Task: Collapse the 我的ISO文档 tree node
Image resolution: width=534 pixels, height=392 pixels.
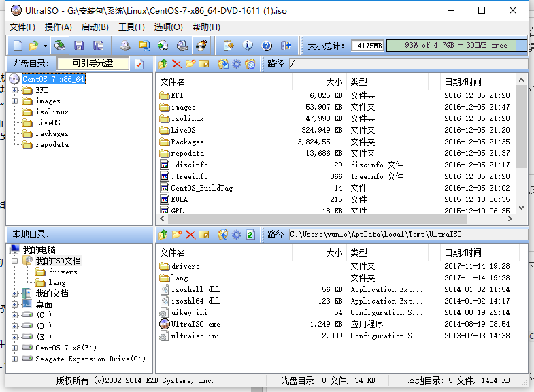Action: tap(15, 261)
